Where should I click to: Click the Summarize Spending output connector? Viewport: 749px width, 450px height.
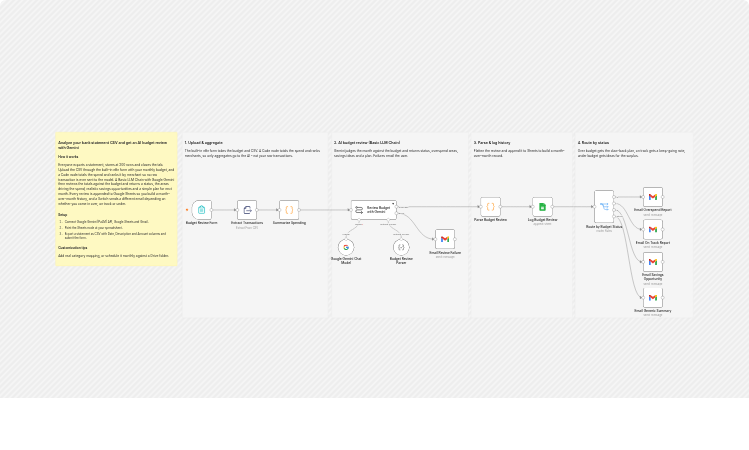299,210
